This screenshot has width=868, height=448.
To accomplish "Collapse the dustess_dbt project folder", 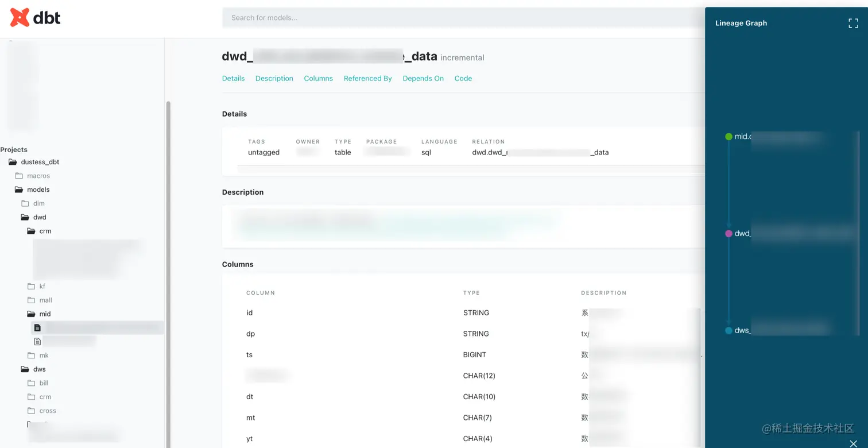I will point(34,162).
